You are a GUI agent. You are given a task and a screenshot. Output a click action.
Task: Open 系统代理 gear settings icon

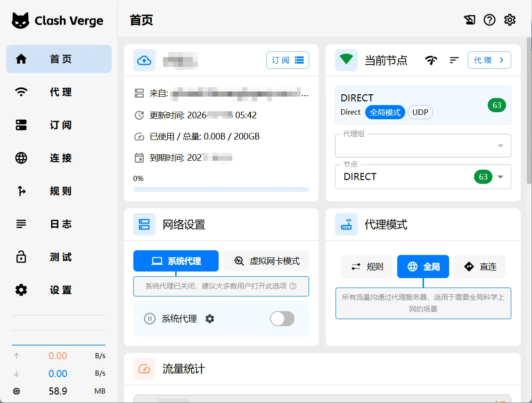click(x=210, y=319)
